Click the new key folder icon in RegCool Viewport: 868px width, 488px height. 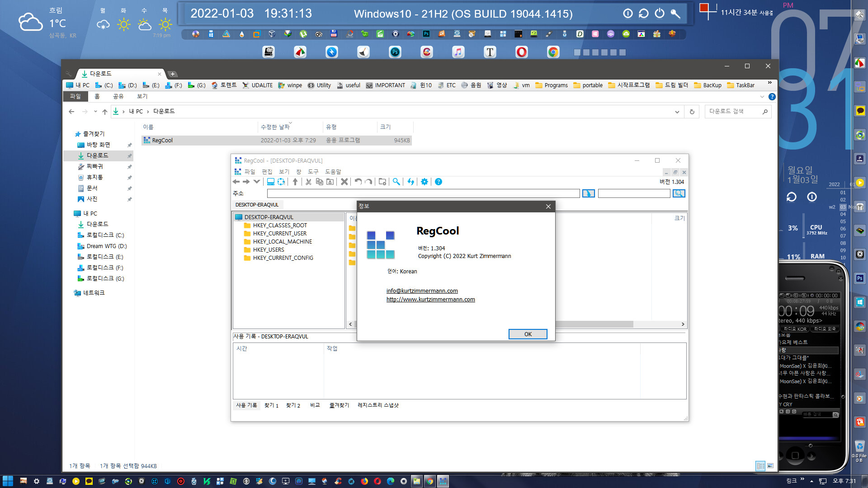click(x=382, y=182)
